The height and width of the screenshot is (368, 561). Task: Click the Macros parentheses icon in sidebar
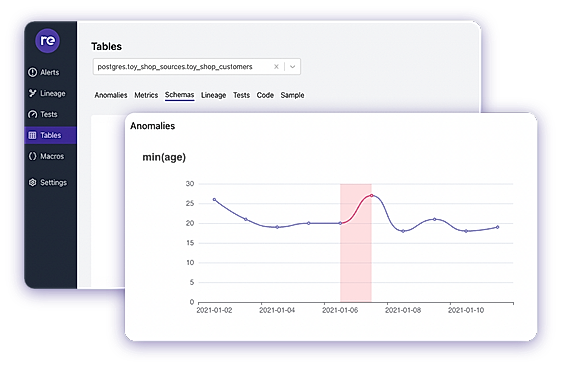coord(33,156)
